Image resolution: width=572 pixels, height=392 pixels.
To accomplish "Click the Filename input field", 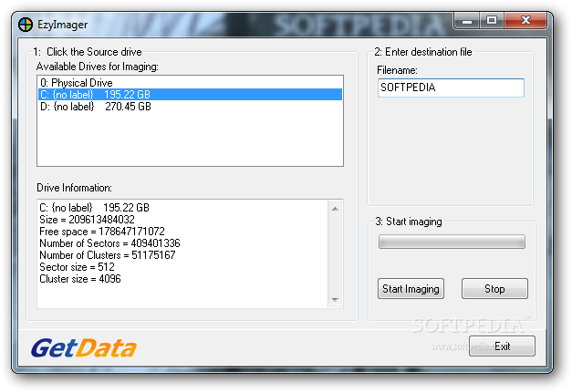I will pyautogui.click(x=451, y=88).
